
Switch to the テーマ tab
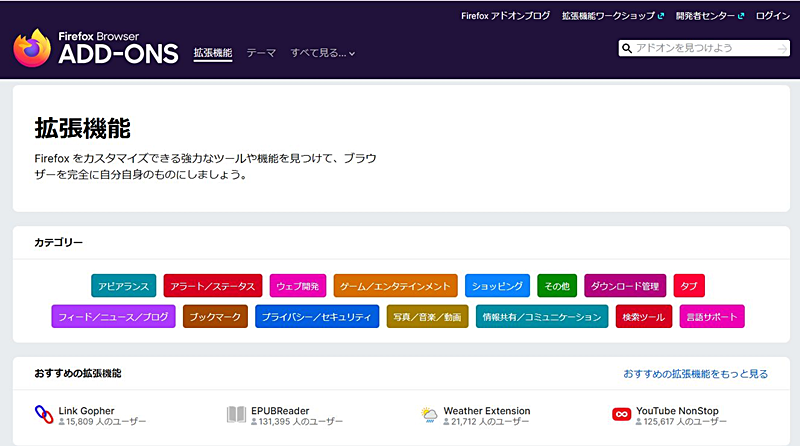pyautogui.click(x=261, y=53)
